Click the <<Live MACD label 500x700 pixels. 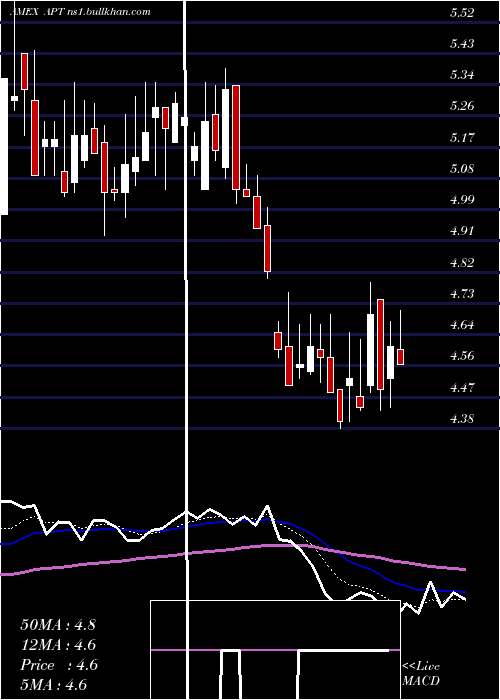[x=421, y=674]
